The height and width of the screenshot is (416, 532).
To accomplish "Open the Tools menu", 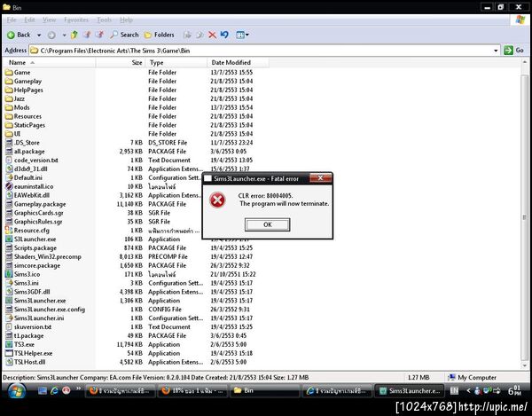I will pyautogui.click(x=104, y=20).
